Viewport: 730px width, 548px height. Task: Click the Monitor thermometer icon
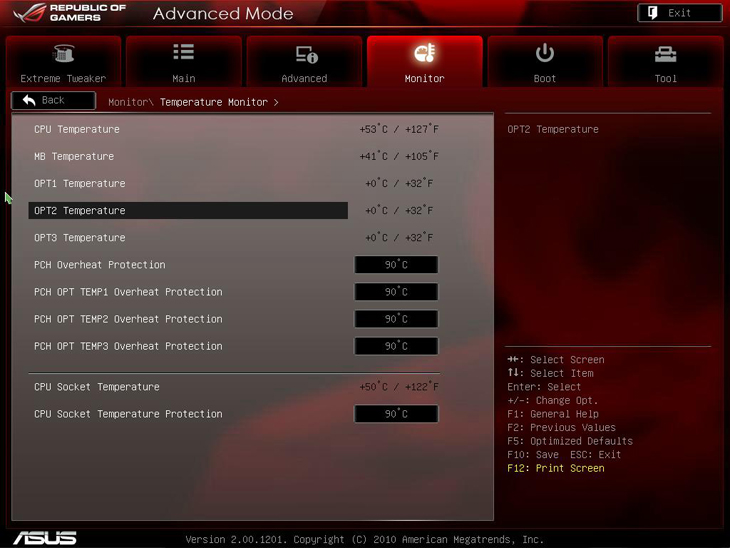coord(424,54)
